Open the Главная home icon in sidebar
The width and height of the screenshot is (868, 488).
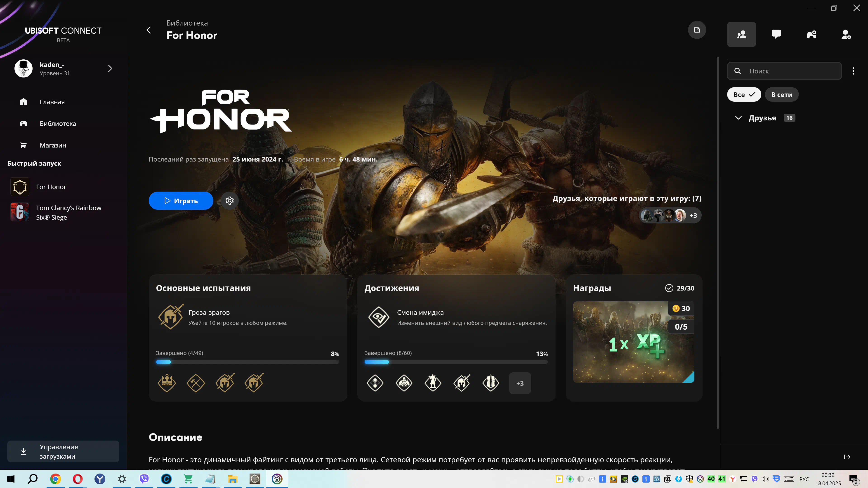[x=23, y=102]
